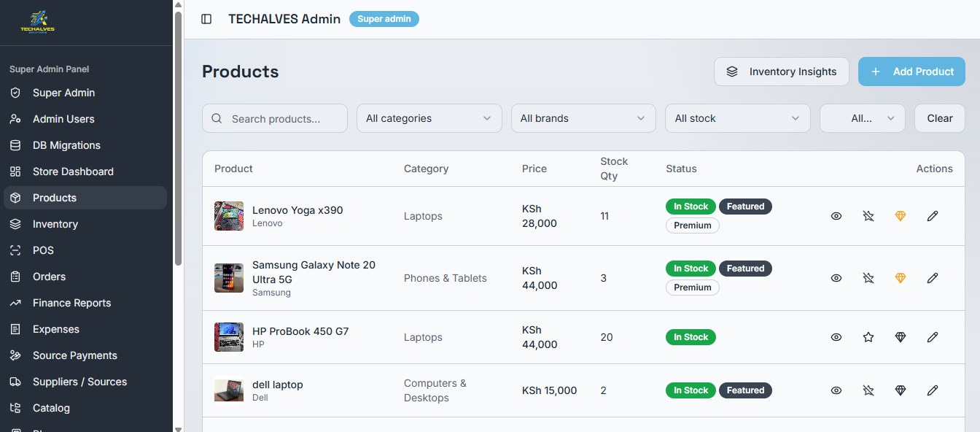Open the All brands dropdown
Viewport: 980px width, 432px height.
583,118
